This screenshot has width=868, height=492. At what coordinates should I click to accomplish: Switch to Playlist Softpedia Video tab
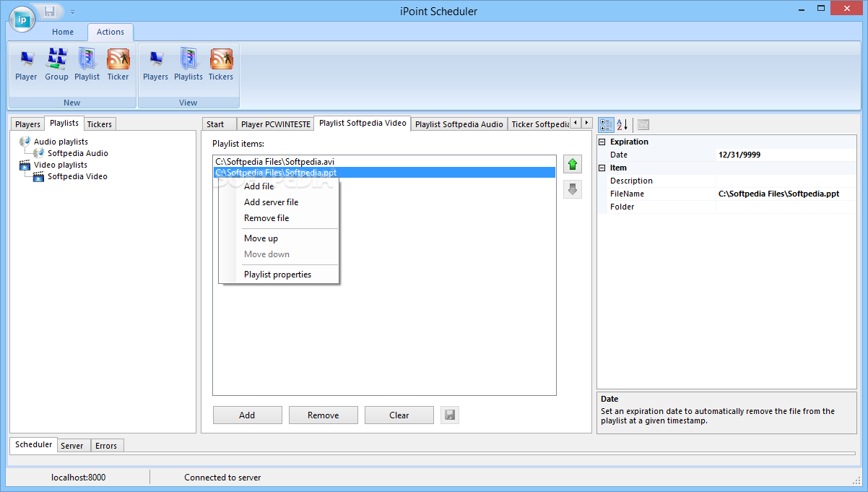(363, 124)
